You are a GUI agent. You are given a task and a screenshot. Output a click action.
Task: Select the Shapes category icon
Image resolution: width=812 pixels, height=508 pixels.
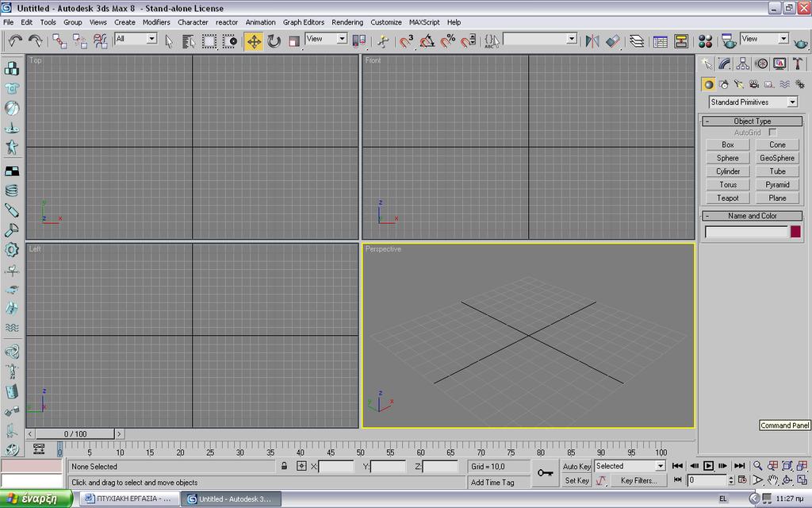pos(723,84)
